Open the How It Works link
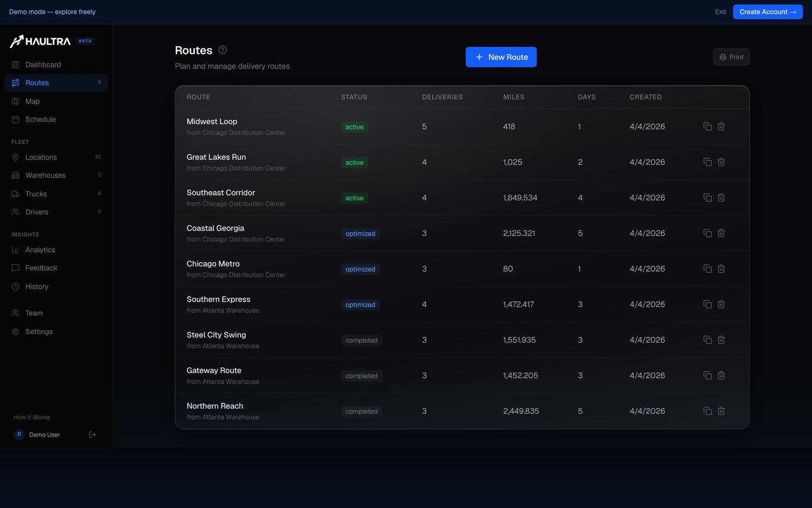The height and width of the screenshot is (508, 812). click(32, 417)
